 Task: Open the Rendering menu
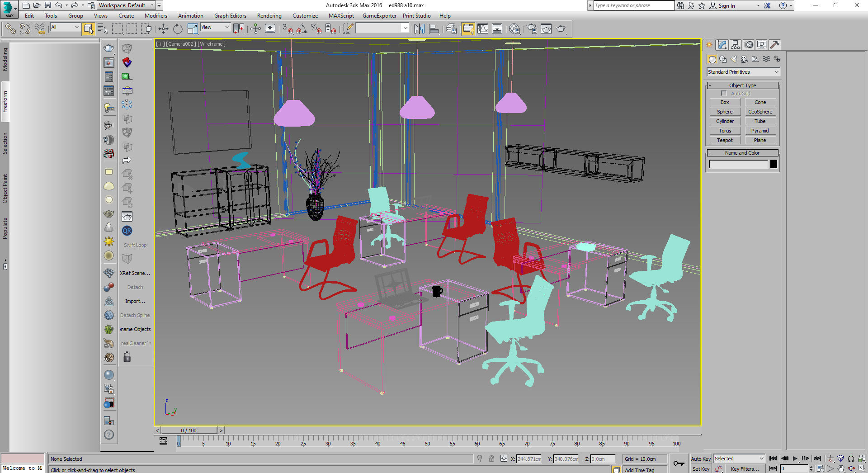click(269, 16)
